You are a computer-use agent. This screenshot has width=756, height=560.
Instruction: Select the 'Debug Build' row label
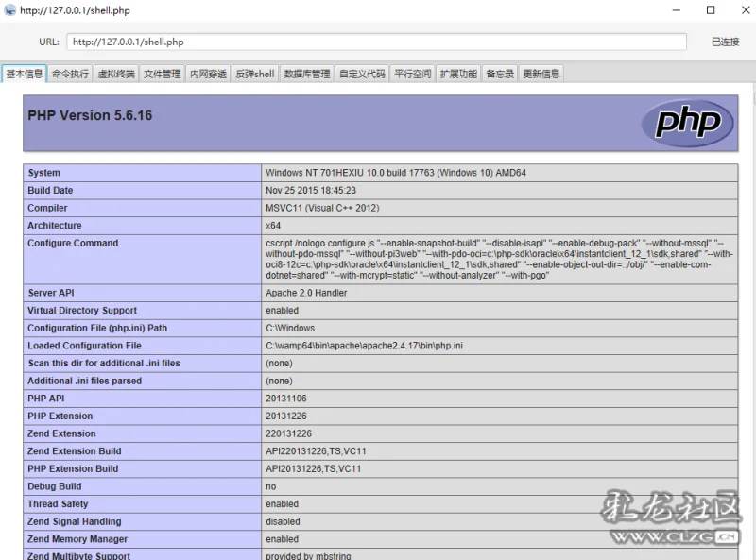pyautogui.click(x=55, y=486)
